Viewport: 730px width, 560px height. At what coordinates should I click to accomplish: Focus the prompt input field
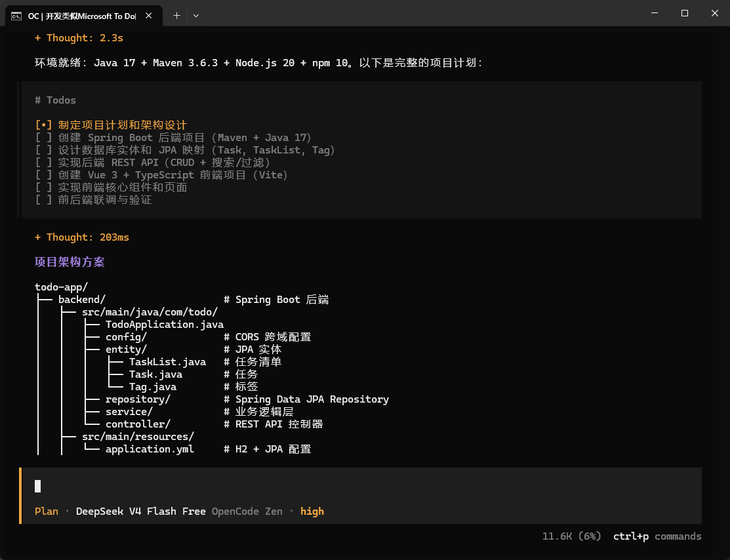tap(361, 487)
